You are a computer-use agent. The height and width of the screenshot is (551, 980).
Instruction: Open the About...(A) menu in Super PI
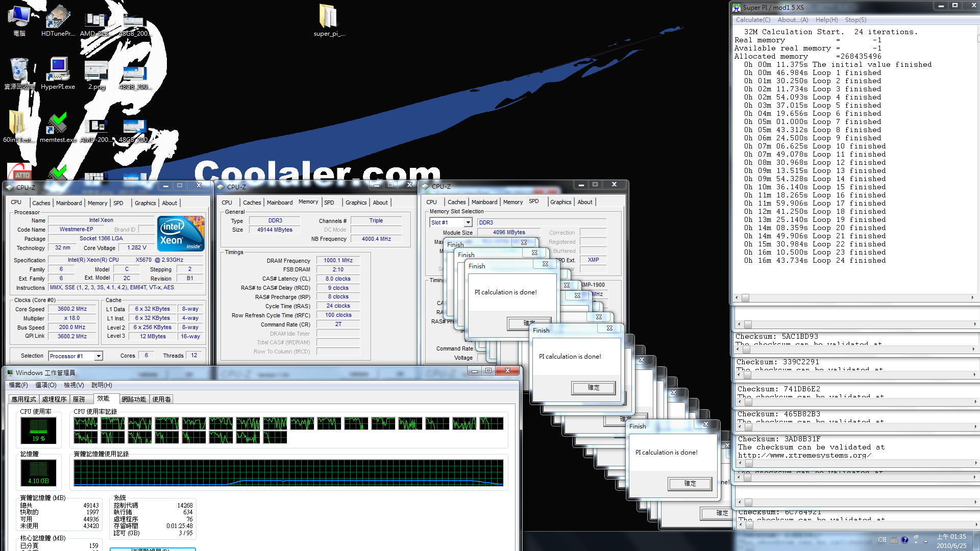click(x=793, y=20)
